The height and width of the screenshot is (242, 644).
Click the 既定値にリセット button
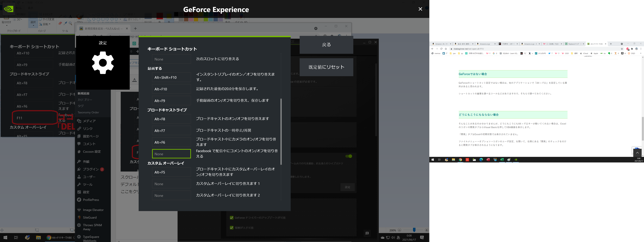[x=326, y=67]
